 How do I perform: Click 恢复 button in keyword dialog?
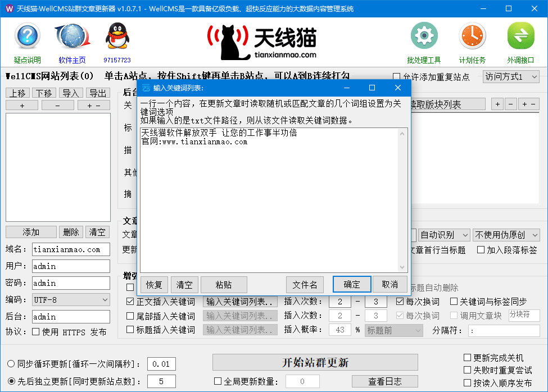tap(154, 285)
